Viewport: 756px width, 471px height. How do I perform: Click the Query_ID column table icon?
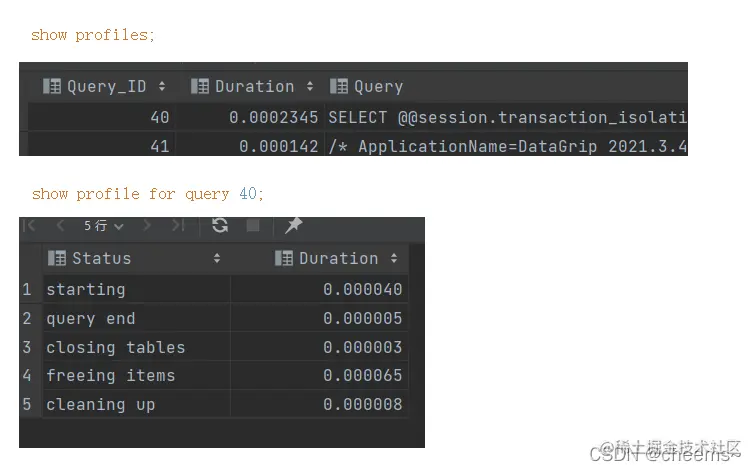click(52, 86)
